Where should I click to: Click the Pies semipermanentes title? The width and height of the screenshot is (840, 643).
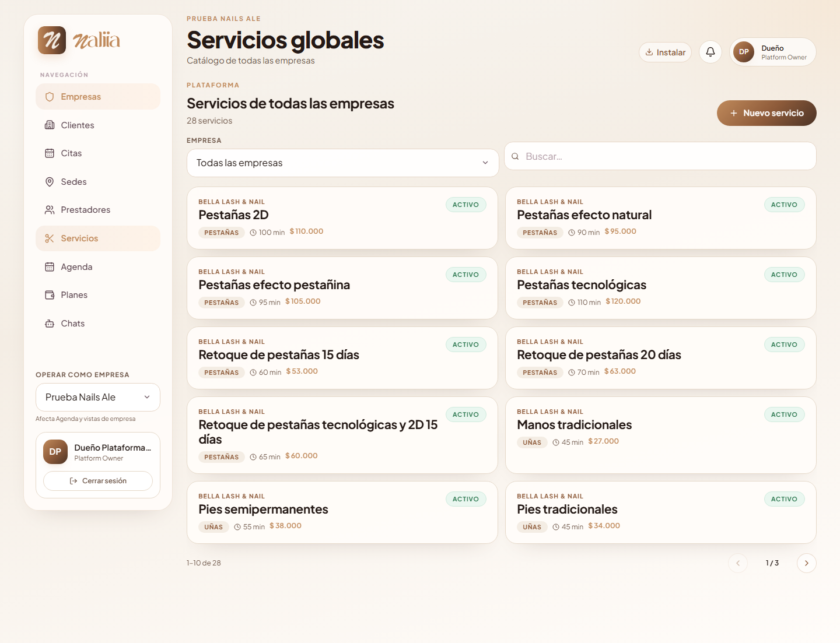[x=263, y=510]
